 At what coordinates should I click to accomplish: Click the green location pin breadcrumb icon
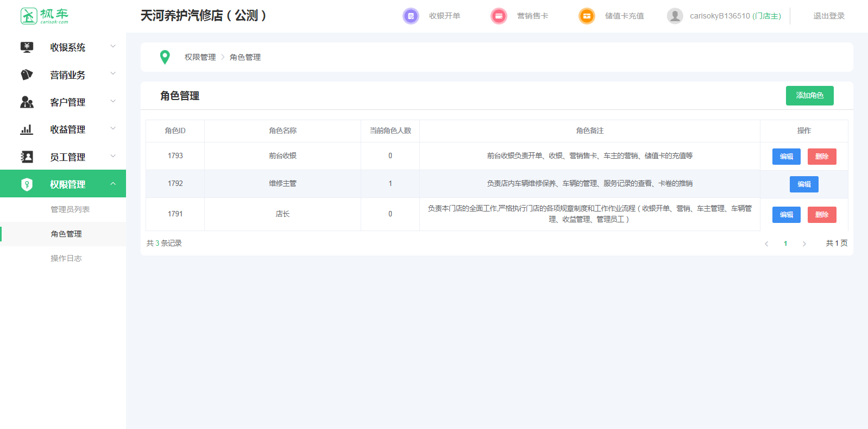(x=165, y=57)
